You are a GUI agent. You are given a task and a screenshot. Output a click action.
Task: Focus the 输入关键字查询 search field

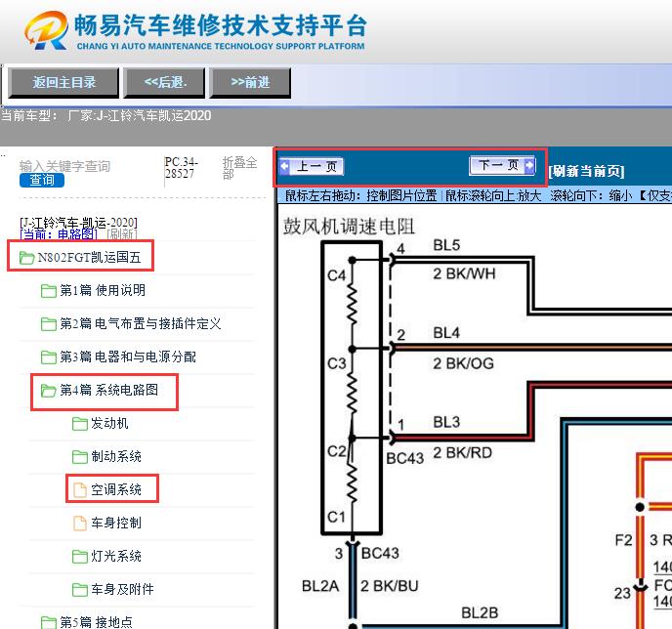click(64, 166)
